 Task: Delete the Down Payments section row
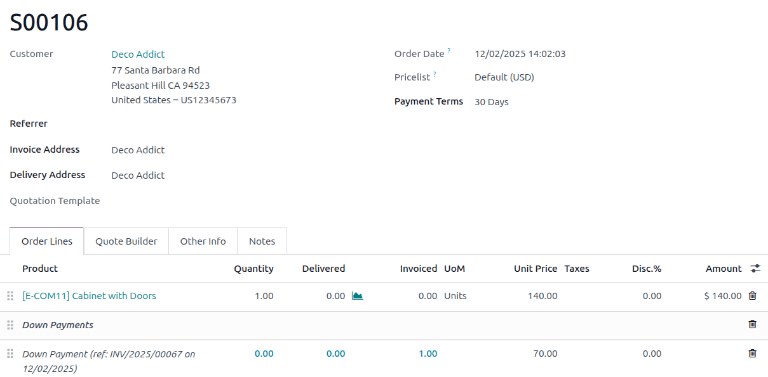[752, 324]
